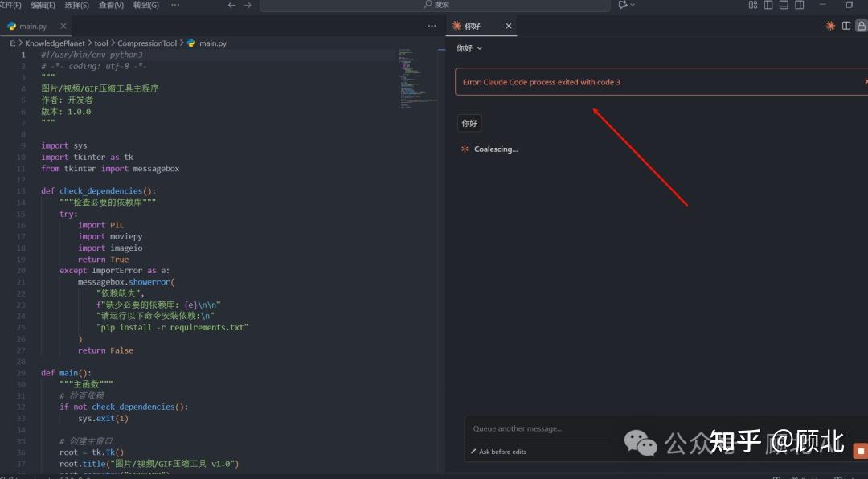Select the tool breadcrumb
This screenshot has height=479, width=868.
(x=100, y=43)
